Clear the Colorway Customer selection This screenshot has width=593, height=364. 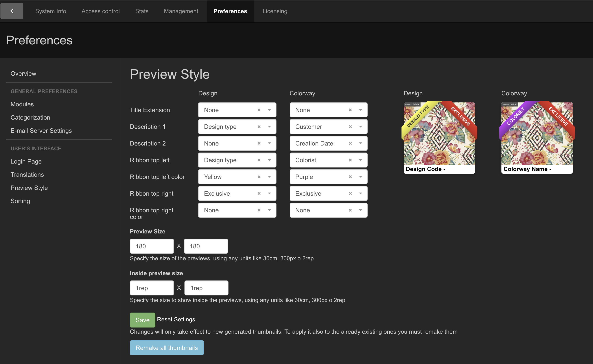point(350,127)
